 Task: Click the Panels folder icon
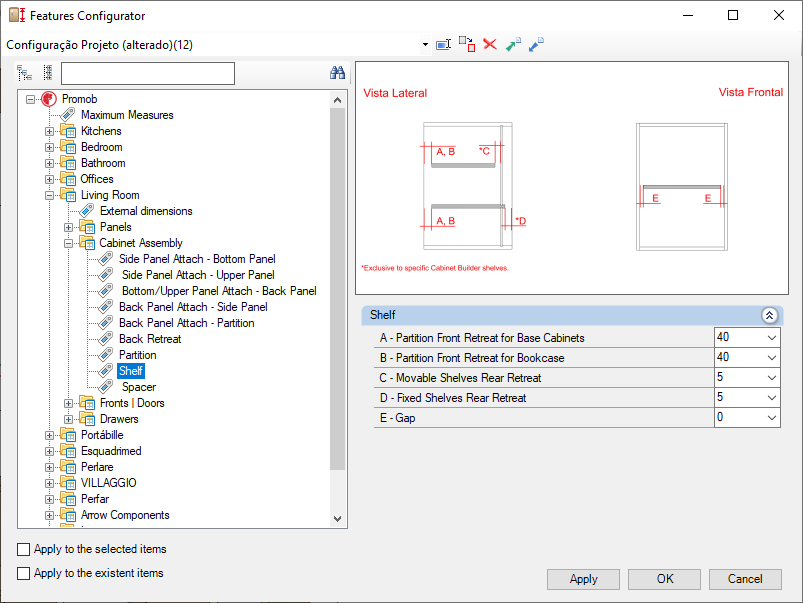(x=87, y=227)
